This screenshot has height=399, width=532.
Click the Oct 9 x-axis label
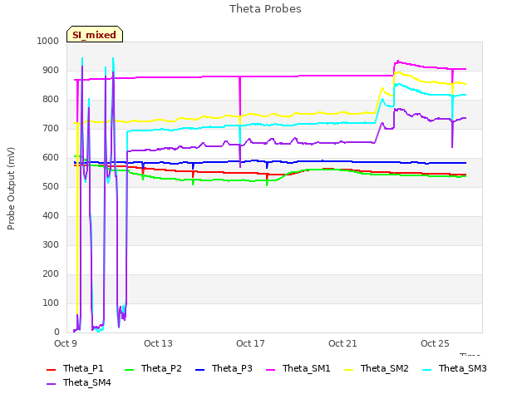click(66, 343)
